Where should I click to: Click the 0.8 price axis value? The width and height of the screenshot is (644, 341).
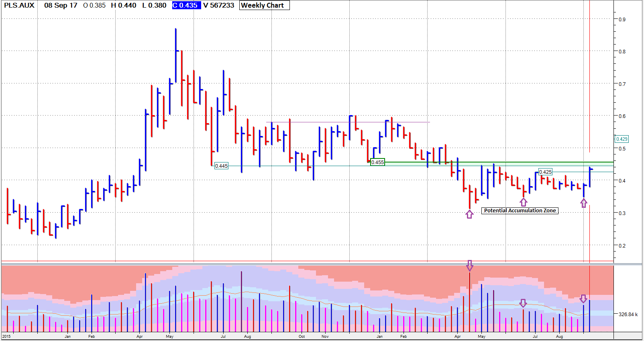pos(622,51)
